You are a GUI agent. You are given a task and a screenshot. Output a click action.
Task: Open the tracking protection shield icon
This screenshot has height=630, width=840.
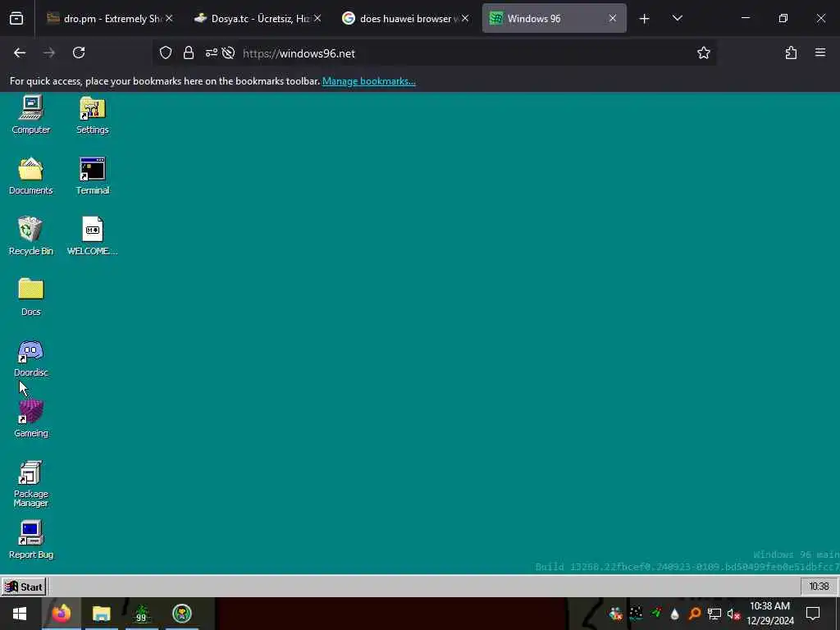tap(166, 52)
